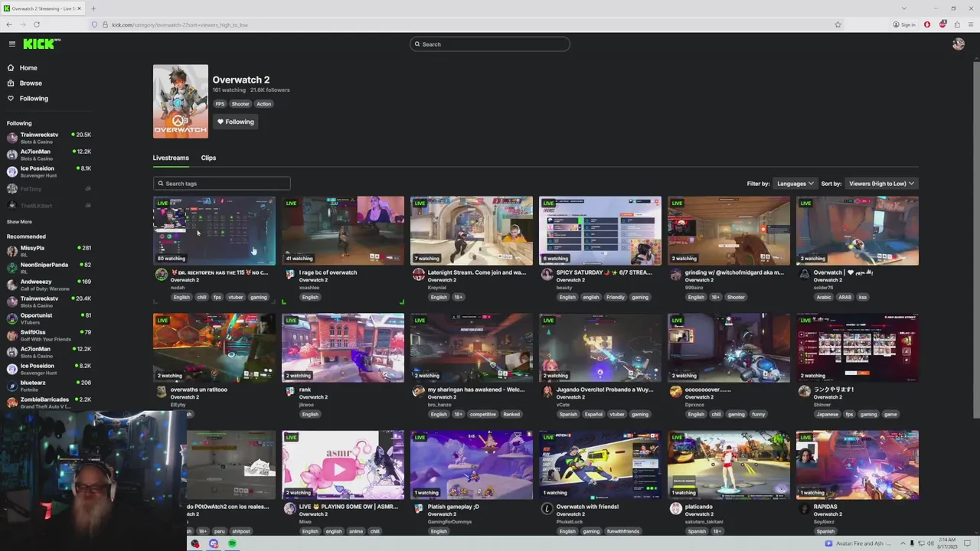This screenshot has height=551, width=980.
Task: Click the browser address bar
Action: tap(467, 24)
